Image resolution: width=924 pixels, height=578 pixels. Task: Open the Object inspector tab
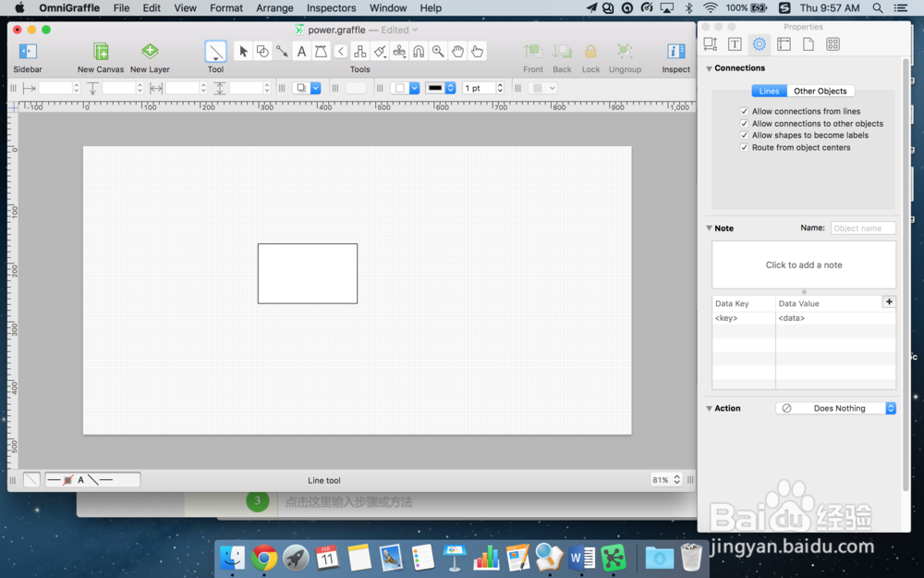[710, 44]
